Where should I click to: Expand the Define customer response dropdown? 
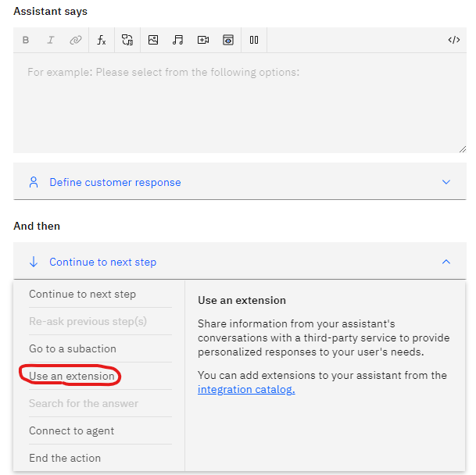446,182
